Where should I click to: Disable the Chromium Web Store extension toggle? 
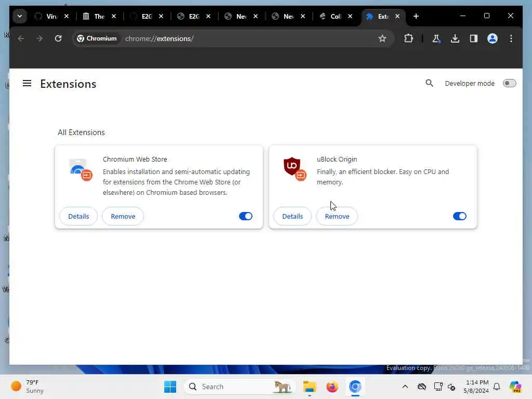tap(246, 216)
